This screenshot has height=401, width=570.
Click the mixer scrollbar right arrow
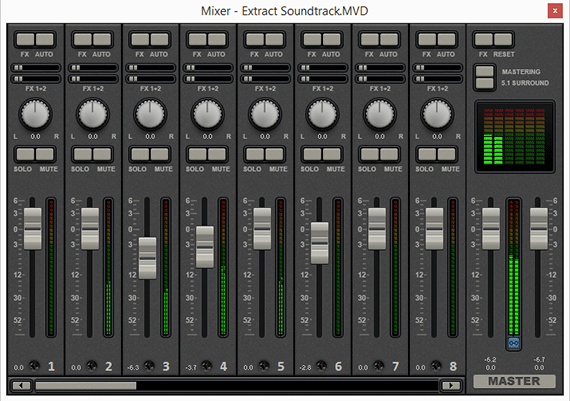[x=451, y=385]
